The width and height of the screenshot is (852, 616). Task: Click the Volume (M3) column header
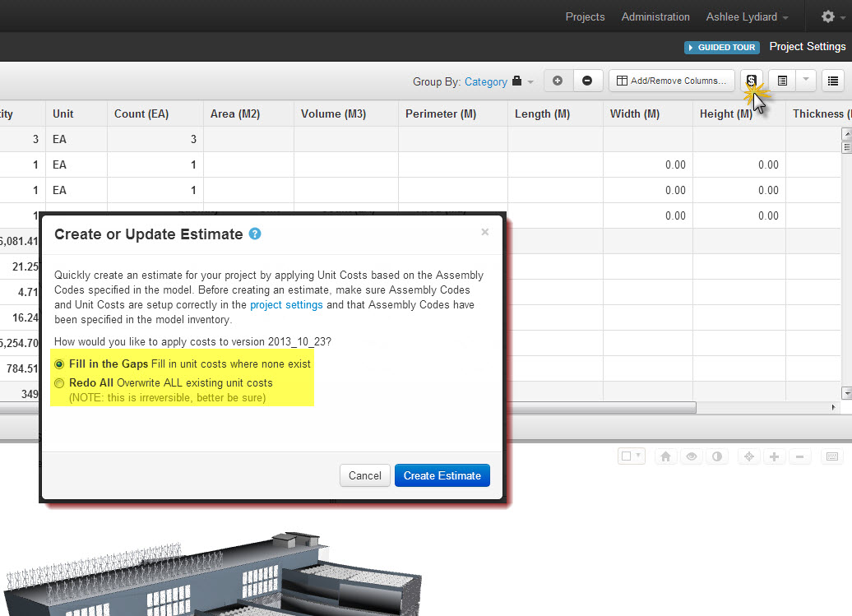(x=346, y=114)
